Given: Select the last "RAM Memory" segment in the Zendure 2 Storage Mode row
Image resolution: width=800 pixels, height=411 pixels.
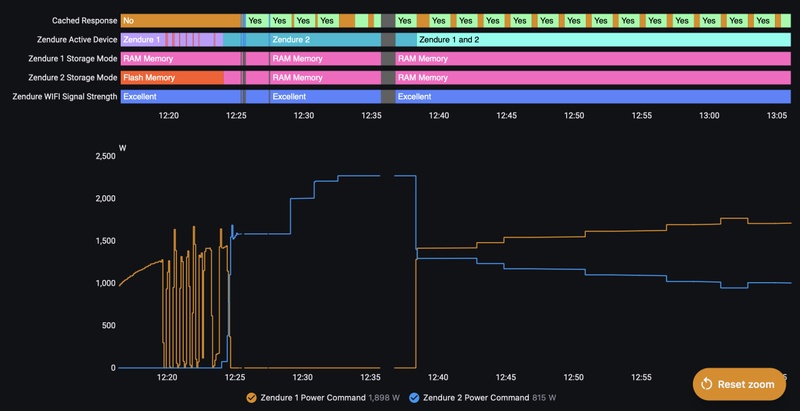Looking at the screenshot, I should tap(593, 78).
